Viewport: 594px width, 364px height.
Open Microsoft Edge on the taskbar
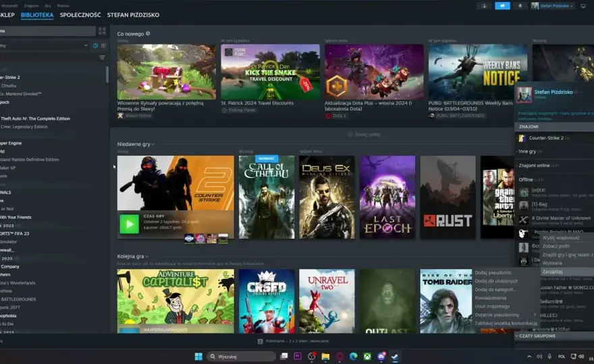tap(354, 357)
